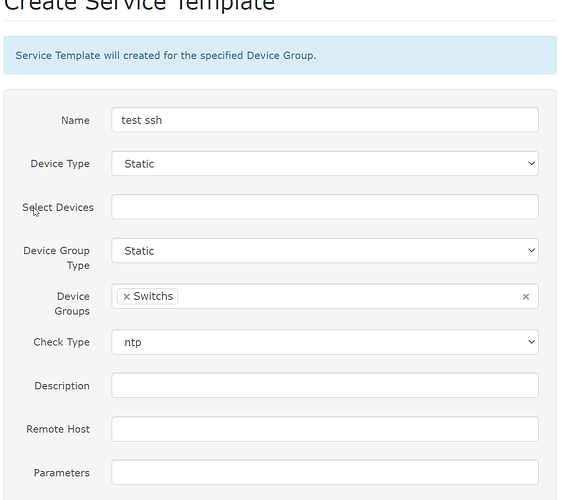Open the Device Type dropdown
Image resolution: width=572 pixels, height=500 pixels.
[x=325, y=164]
